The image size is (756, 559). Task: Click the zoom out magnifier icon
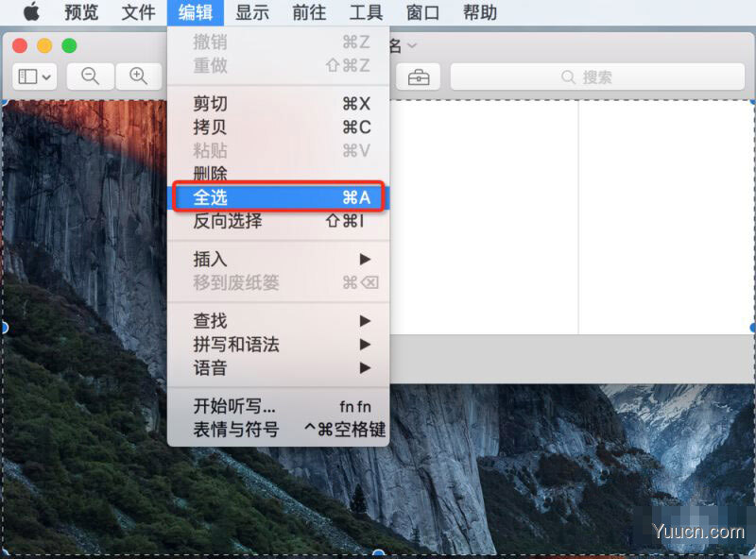90,76
